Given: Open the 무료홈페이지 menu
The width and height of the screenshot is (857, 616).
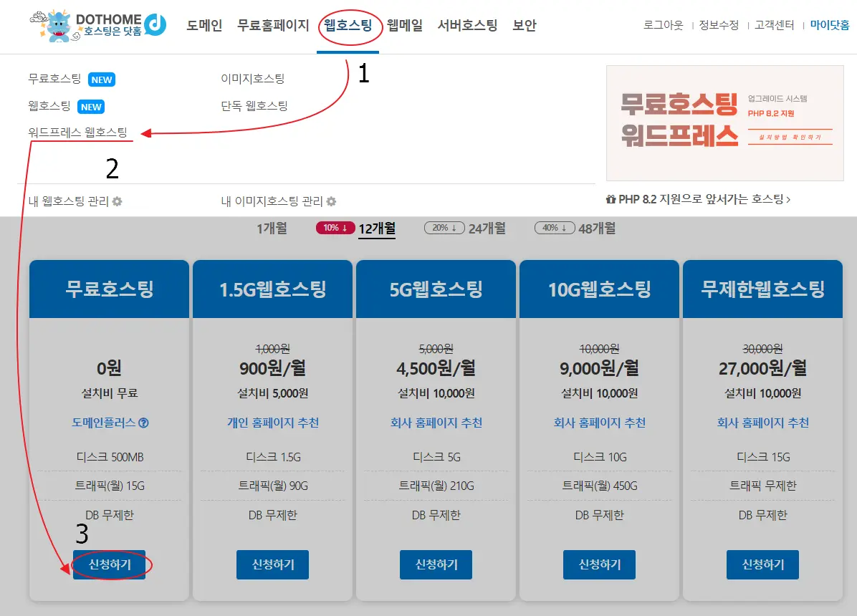Looking at the screenshot, I should (273, 26).
